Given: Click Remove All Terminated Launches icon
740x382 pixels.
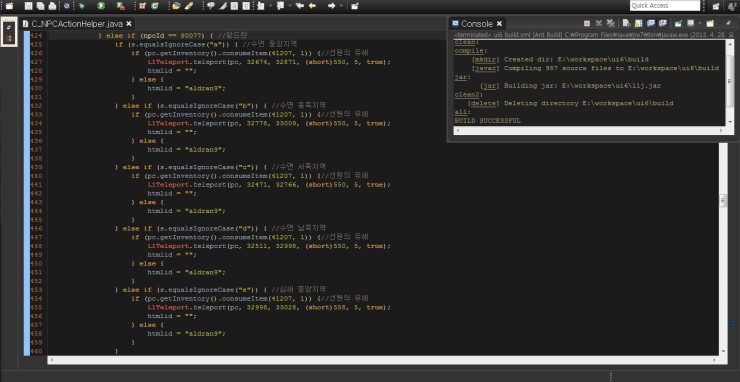Looking at the screenshot, I should click(611, 23).
